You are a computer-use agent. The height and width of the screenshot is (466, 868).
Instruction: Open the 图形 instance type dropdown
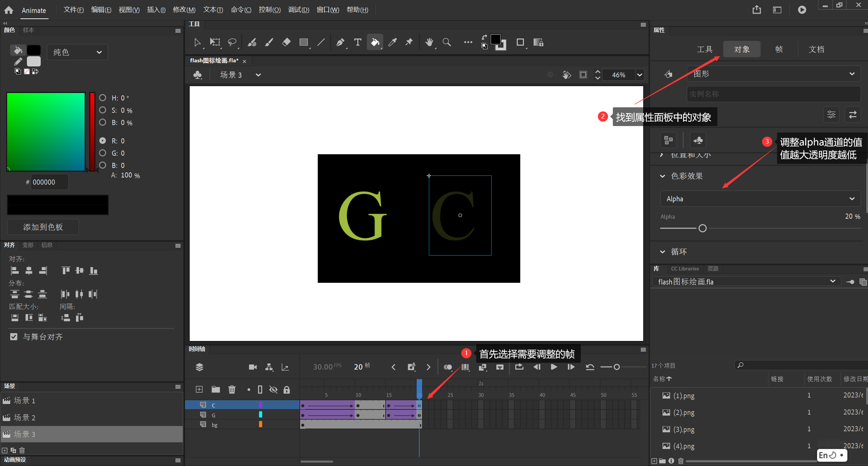[x=773, y=74]
